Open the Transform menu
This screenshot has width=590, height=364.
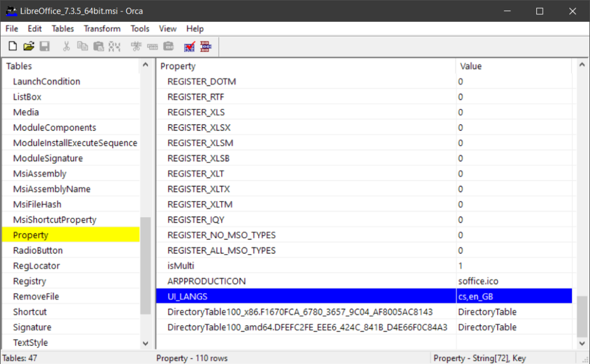pos(102,29)
